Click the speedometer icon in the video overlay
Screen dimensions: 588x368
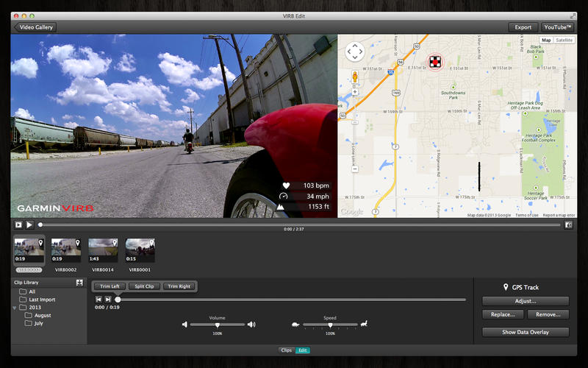point(284,196)
